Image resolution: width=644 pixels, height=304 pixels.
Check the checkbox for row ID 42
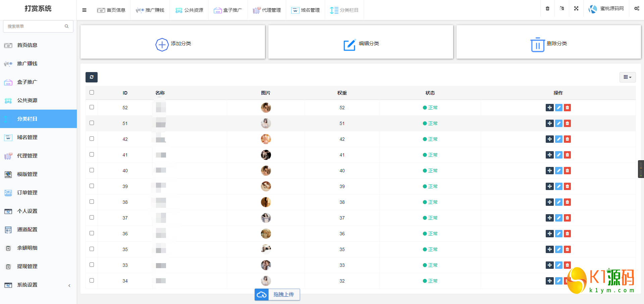coord(92,139)
